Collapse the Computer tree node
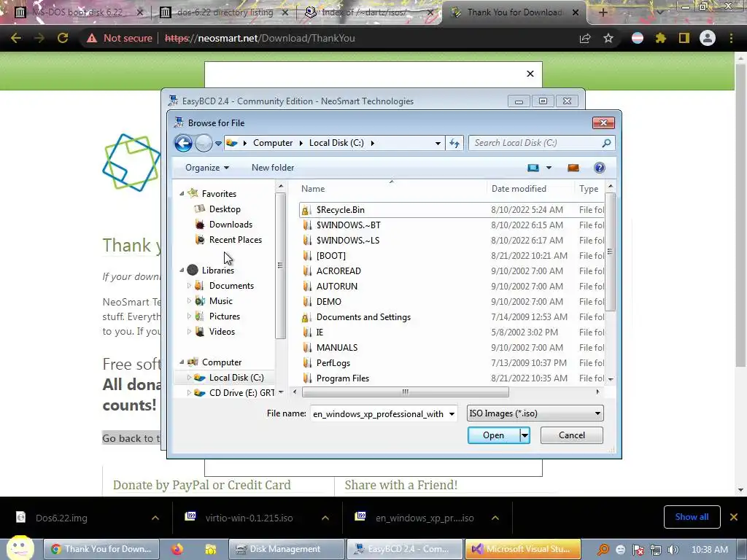This screenshot has width=747, height=560. 182,362
